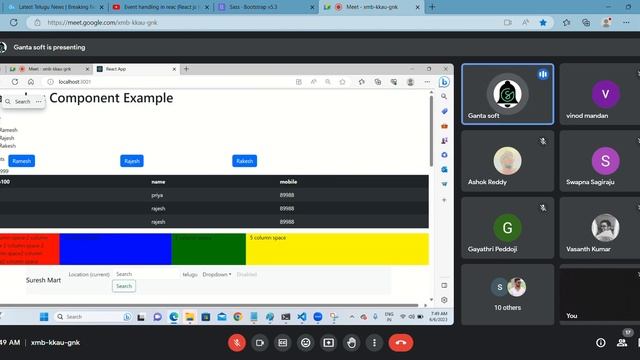Click the blue Ramesh button in the shared screen

pyautogui.click(x=22, y=161)
